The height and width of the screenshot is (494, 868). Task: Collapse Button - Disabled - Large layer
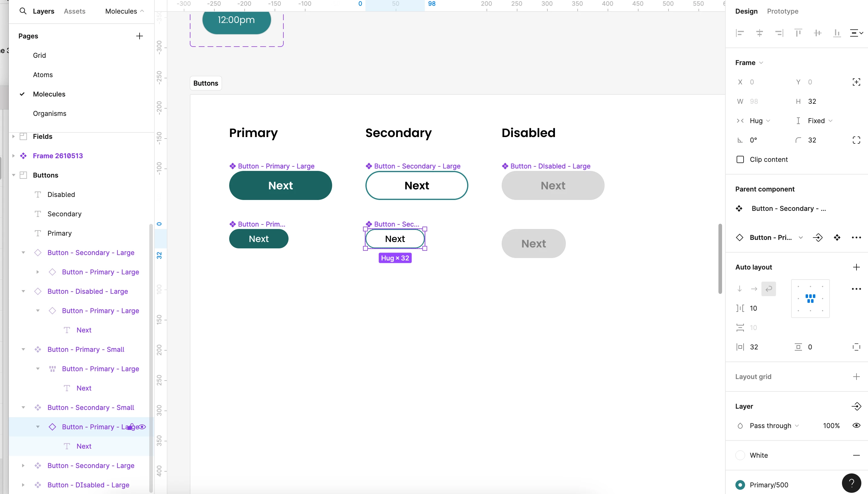pos(23,291)
